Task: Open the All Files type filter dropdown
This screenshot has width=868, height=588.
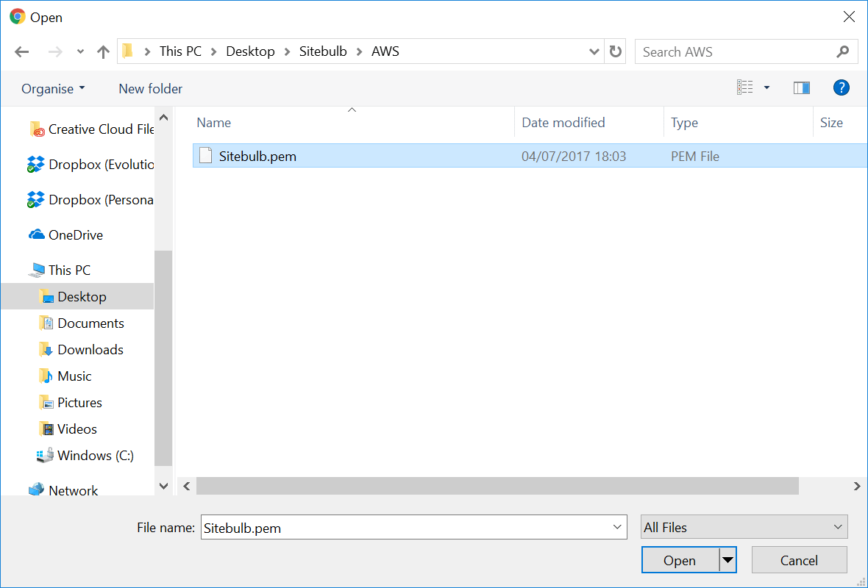Action: click(x=744, y=527)
